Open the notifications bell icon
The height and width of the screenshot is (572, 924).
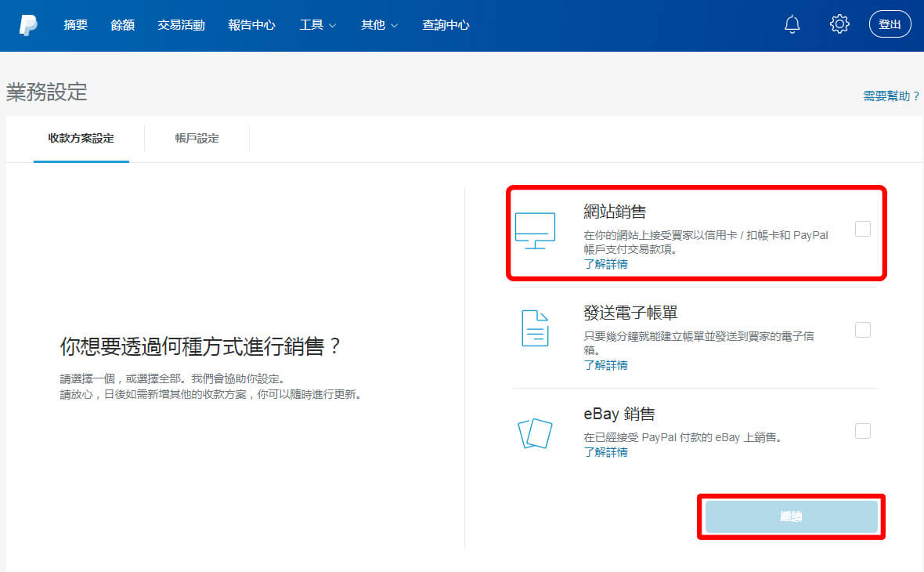coord(792,24)
